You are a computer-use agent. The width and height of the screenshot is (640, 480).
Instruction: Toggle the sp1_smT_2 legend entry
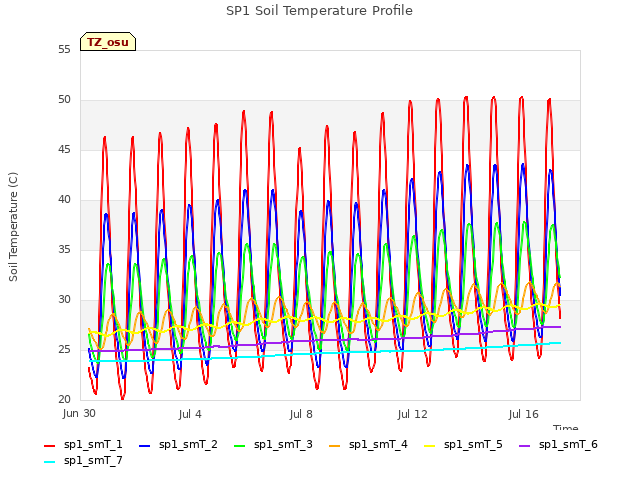[x=178, y=445]
